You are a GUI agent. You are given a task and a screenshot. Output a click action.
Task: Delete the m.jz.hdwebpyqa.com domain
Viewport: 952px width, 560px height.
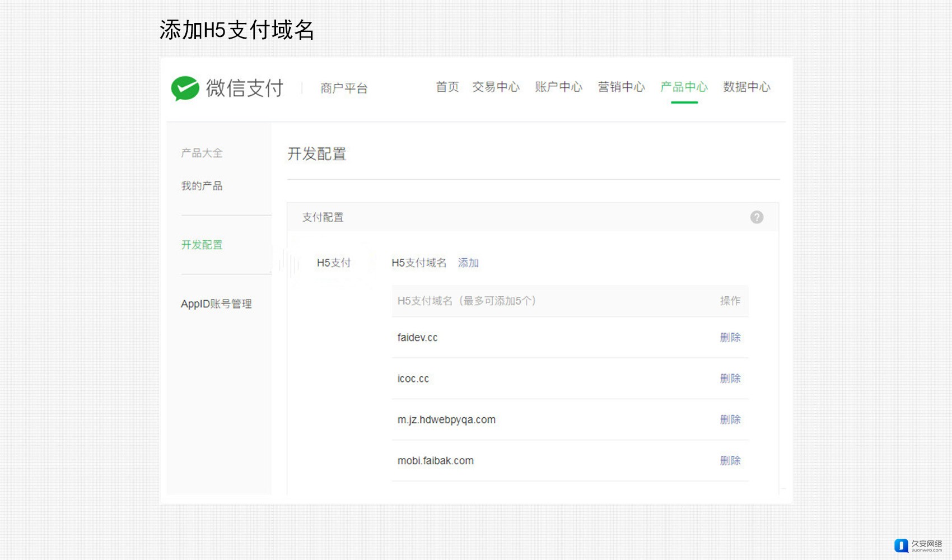click(x=730, y=420)
